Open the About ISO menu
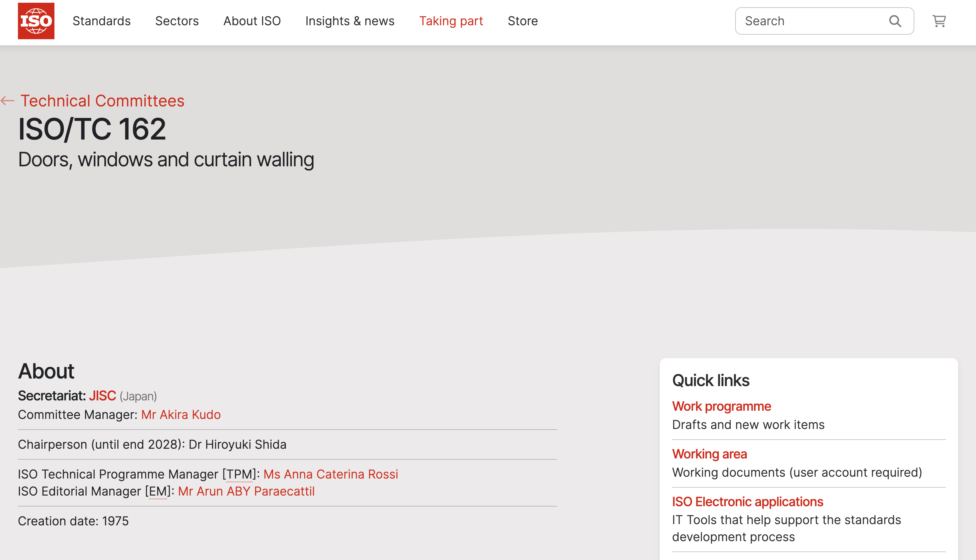 252,21
